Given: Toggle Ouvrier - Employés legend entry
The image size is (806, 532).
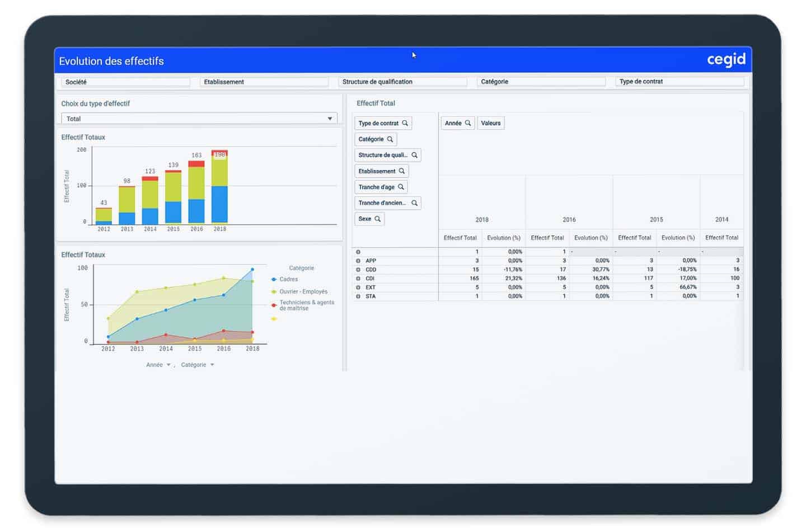Looking at the screenshot, I should [303, 291].
